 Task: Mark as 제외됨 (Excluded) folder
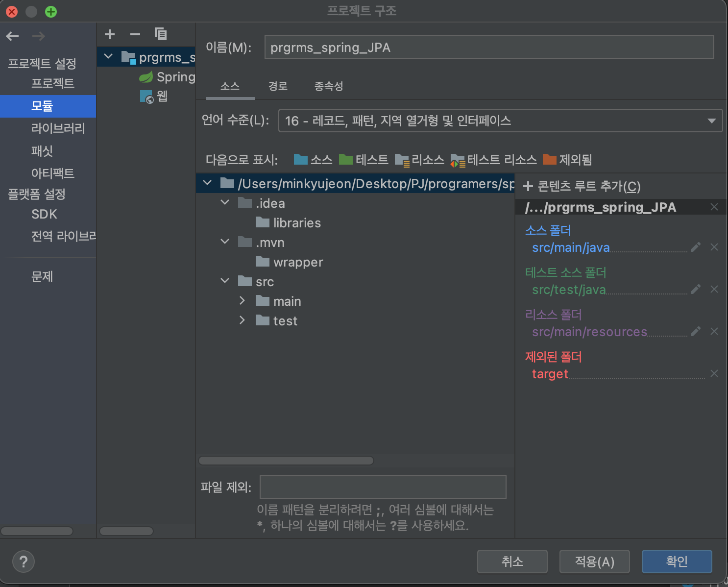click(x=567, y=160)
